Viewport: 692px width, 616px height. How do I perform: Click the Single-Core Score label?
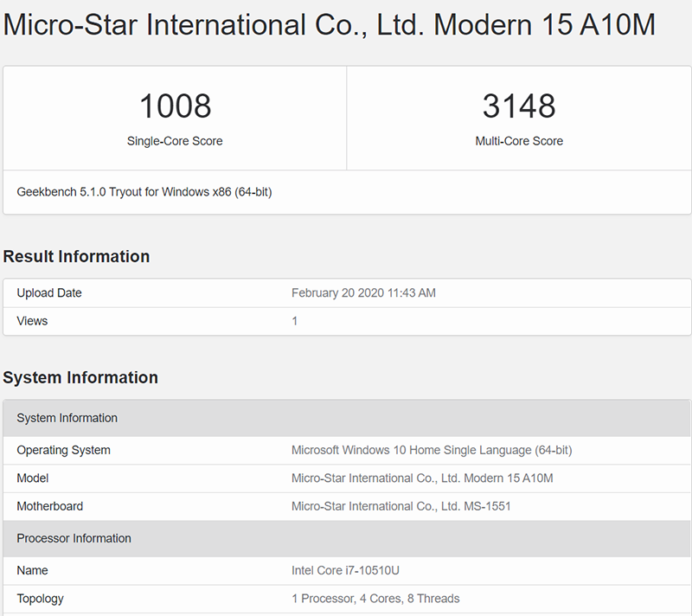176,141
